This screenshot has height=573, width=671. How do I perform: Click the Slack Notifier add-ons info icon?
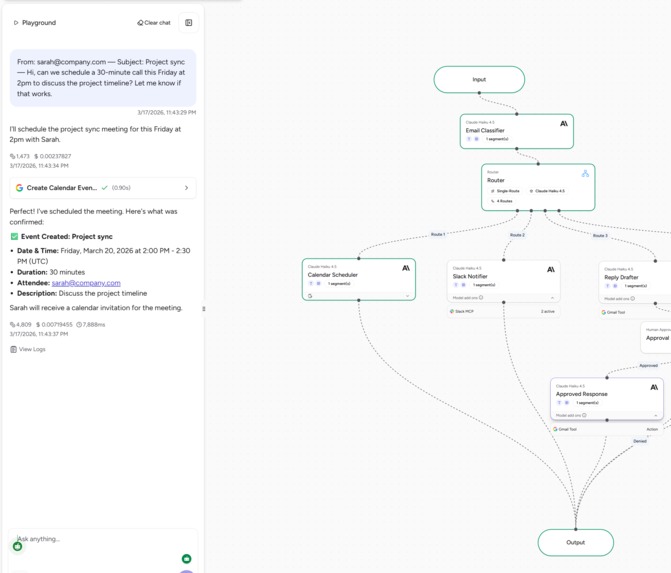(481, 297)
